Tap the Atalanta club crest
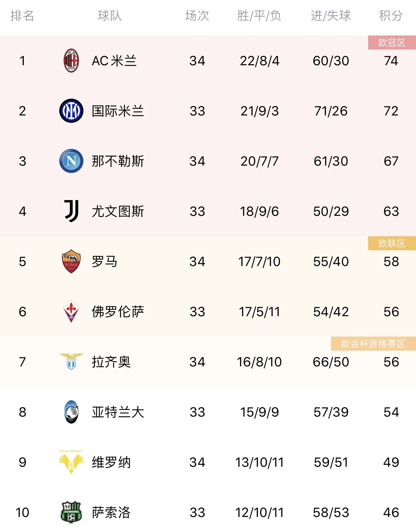The width and height of the screenshot is (416, 532). click(71, 412)
